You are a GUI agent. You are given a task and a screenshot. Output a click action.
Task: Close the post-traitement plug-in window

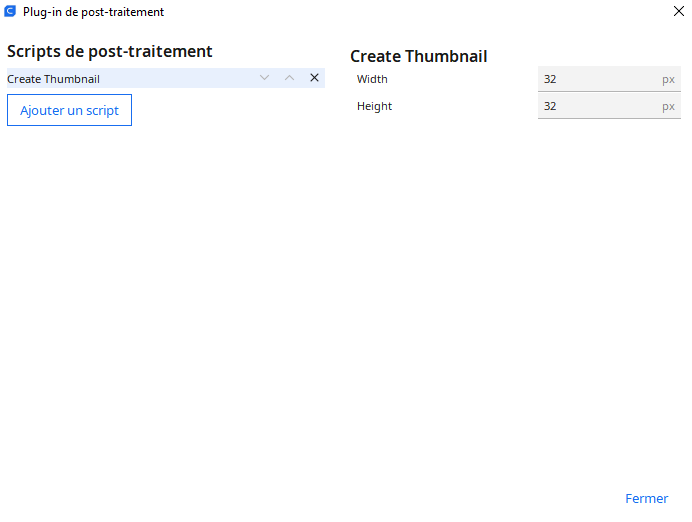pyautogui.click(x=679, y=12)
